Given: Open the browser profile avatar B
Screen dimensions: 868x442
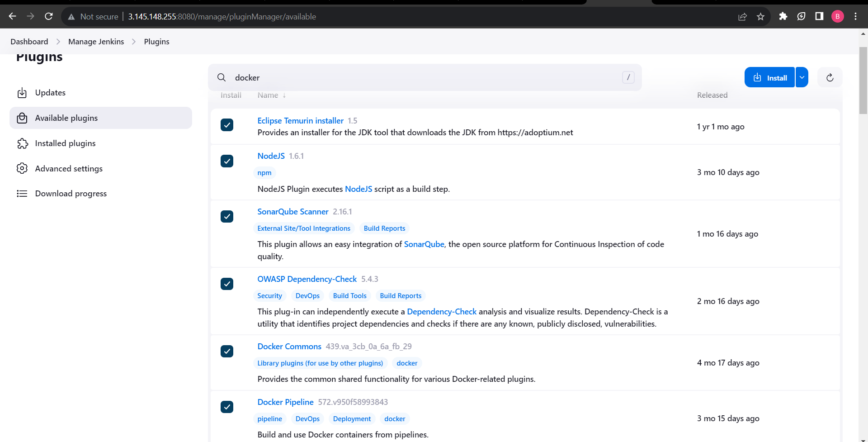Looking at the screenshot, I should point(837,16).
